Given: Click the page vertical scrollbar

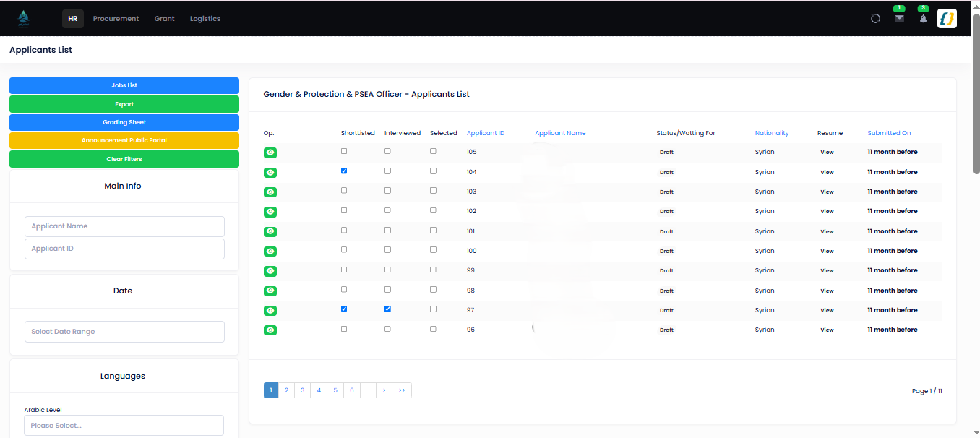Looking at the screenshot, I should [x=976, y=94].
